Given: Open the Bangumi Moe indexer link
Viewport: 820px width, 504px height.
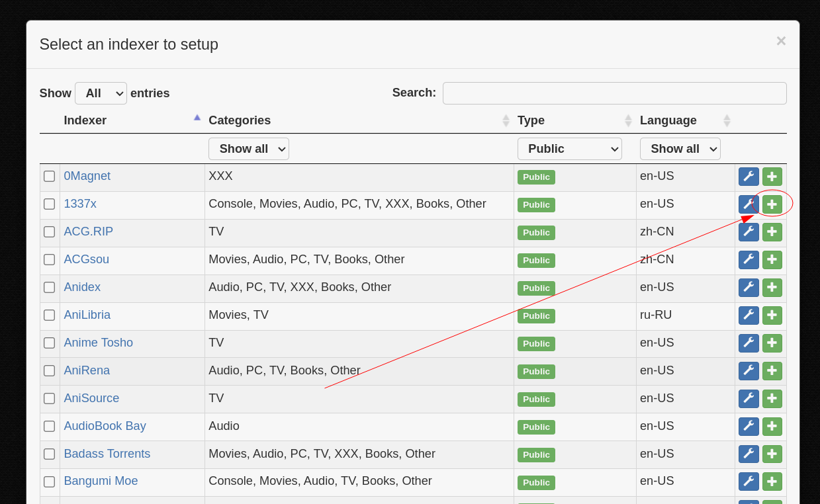Looking at the screenshot, I should click(101, 481).
